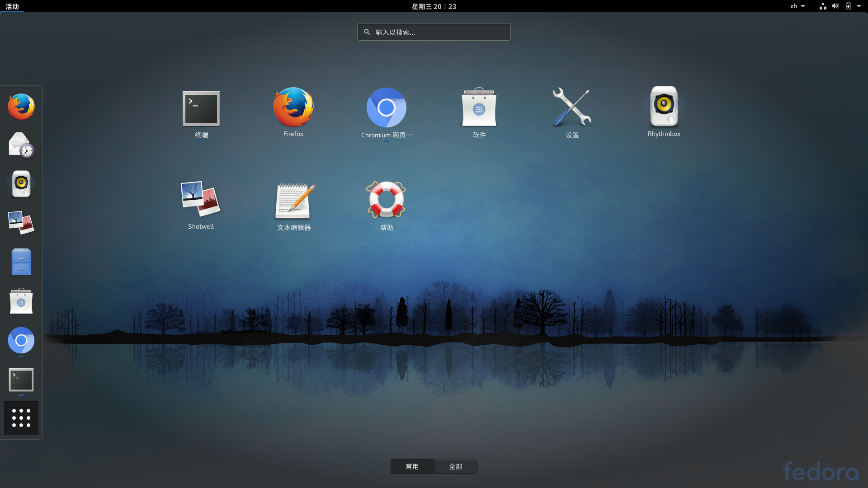Launch Chromium 网页 browser in grid
This screenshot has width=868, height=488.
387,114
